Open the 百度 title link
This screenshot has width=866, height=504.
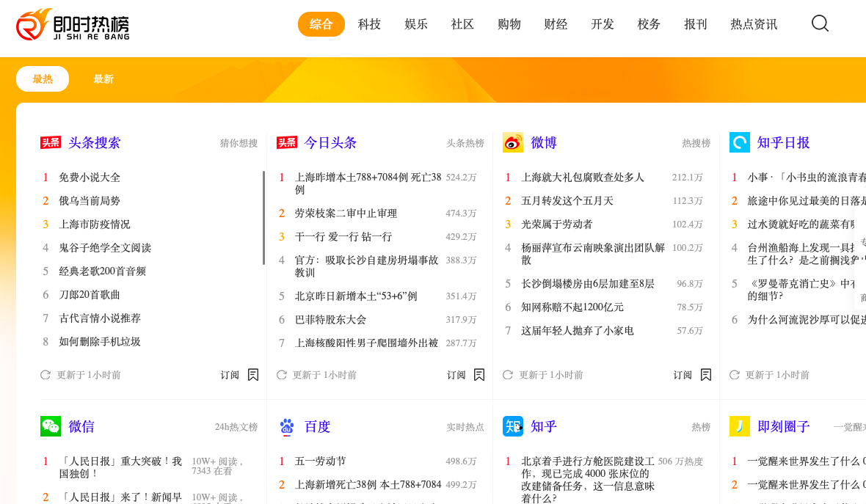pyautogui.click(x=317, y=426)
